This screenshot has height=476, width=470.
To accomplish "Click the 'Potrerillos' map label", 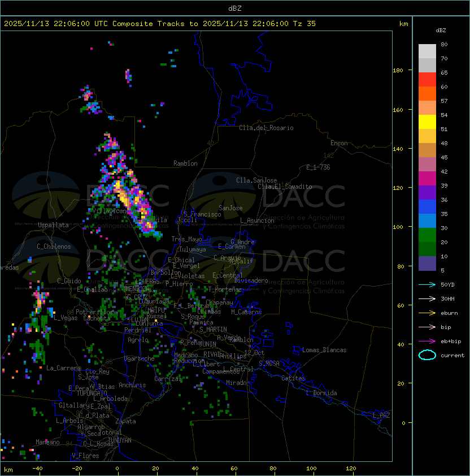I will coord(95,312).
